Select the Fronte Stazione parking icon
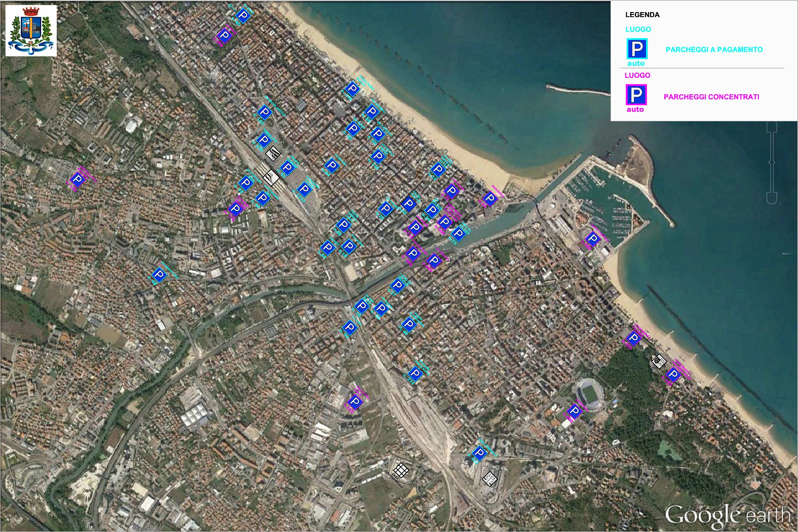798x532 pixels. 288,167
